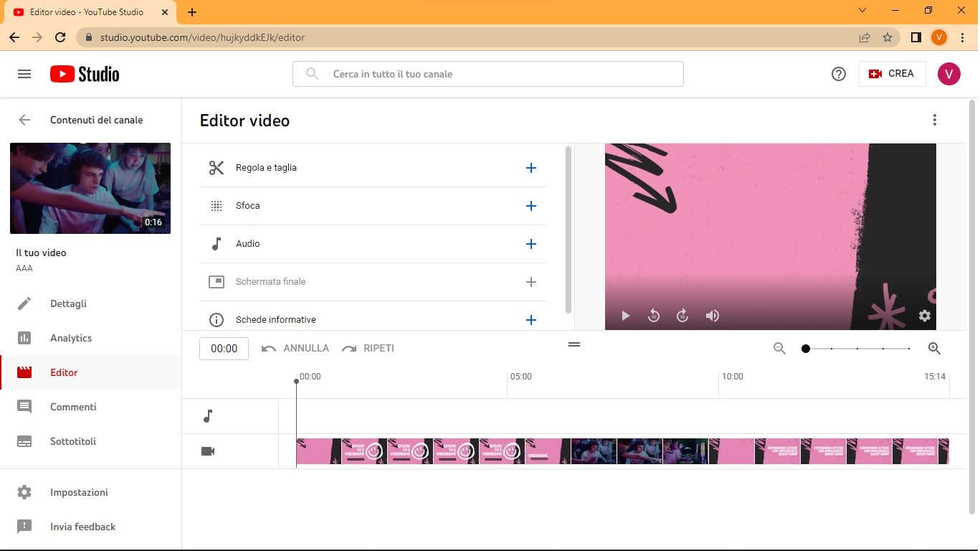Click the Sfoca blur icon
980x551 pixels.
tap(216, 205)
